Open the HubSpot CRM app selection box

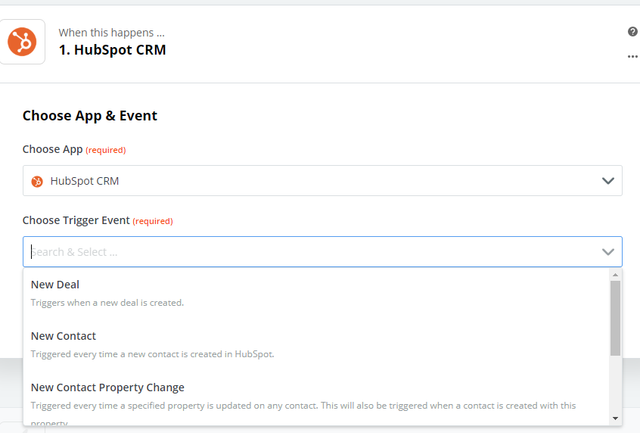point(322,180)
